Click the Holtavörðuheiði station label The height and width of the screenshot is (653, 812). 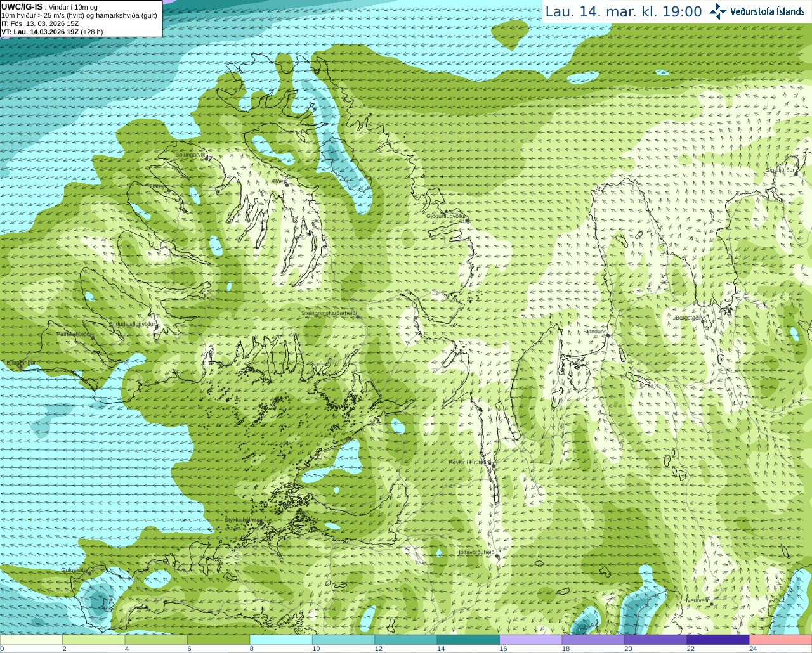[x=476, y=552]
